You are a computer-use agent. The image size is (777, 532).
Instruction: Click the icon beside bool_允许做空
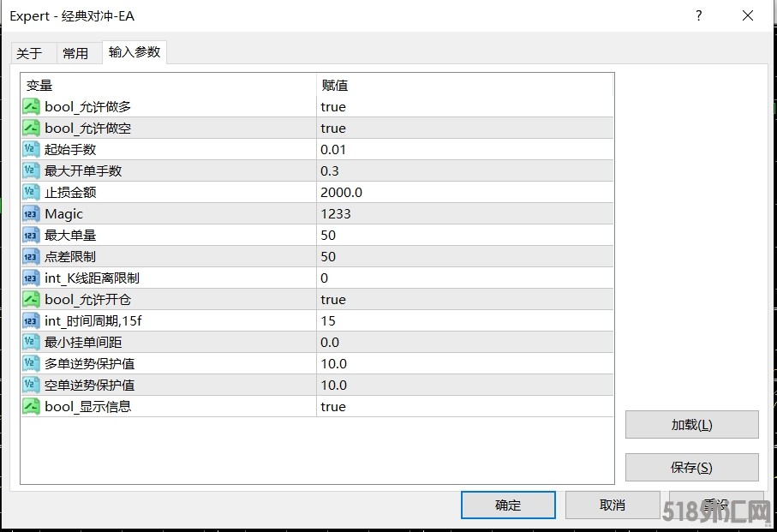(x=31, y=128)
